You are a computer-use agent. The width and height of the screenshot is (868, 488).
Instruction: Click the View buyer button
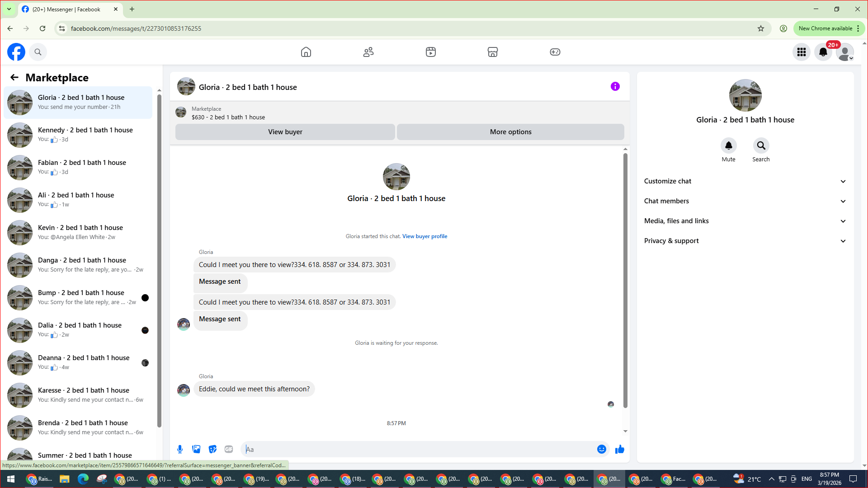285,132
